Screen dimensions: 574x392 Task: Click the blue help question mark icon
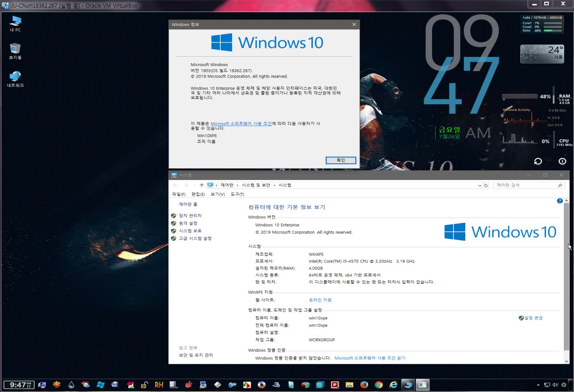click(559, 201)
